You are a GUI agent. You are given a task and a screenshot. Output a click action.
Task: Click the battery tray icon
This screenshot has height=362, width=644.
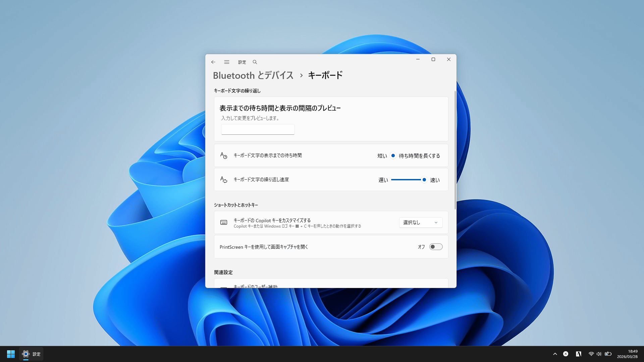click(608, 354)
